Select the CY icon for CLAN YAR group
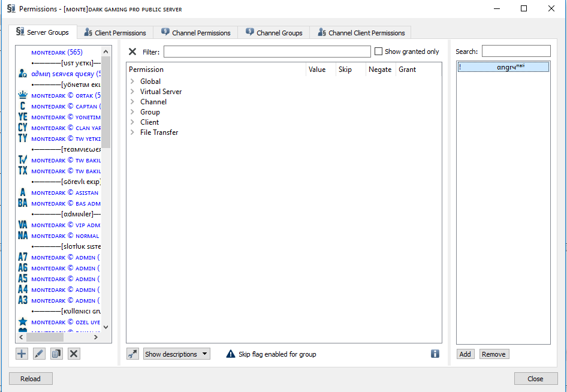Image resolution: width=567 pixels, height=392 pixels. [23, 128]
